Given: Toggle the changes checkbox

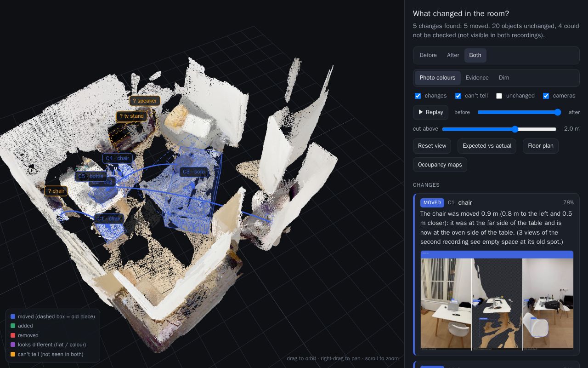Looking at the screenshot, I should pos(418,96).
